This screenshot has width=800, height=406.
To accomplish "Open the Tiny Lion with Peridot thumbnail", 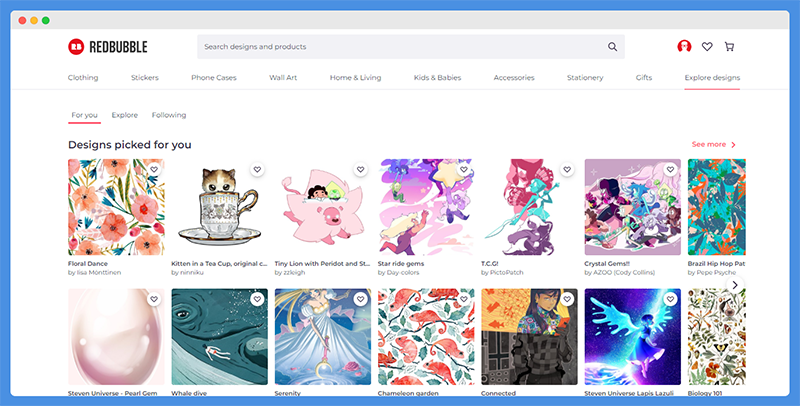I will pos(323,207).
